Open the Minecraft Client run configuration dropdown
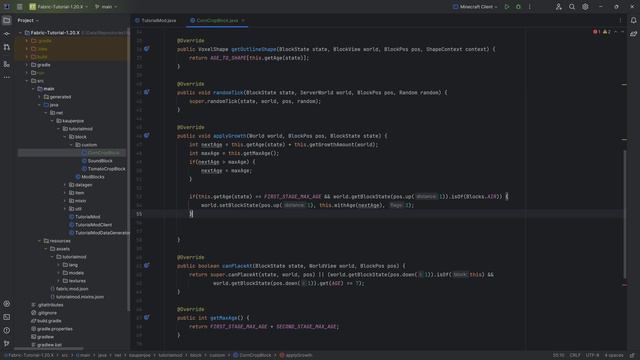640x360 pixels. tap(475, 7)
